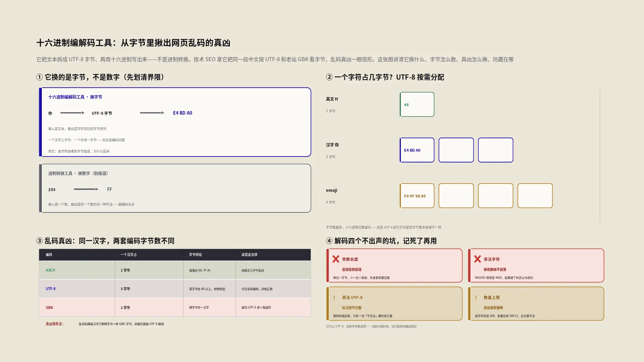Click the arrow between 你 and UTF-8 字节
The width and height of the screenshot is (644, 362).
pos(72,113)
